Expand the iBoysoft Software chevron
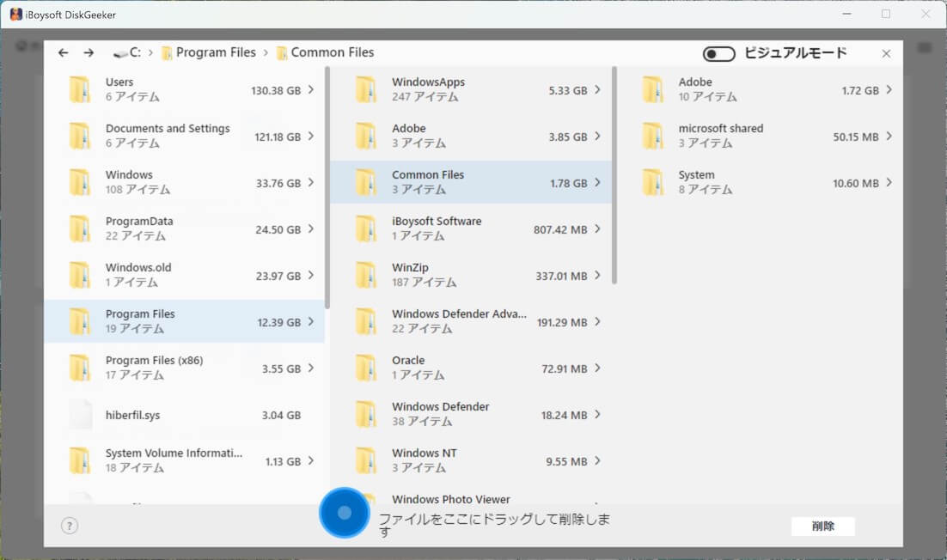 click(x=597, y=229)
